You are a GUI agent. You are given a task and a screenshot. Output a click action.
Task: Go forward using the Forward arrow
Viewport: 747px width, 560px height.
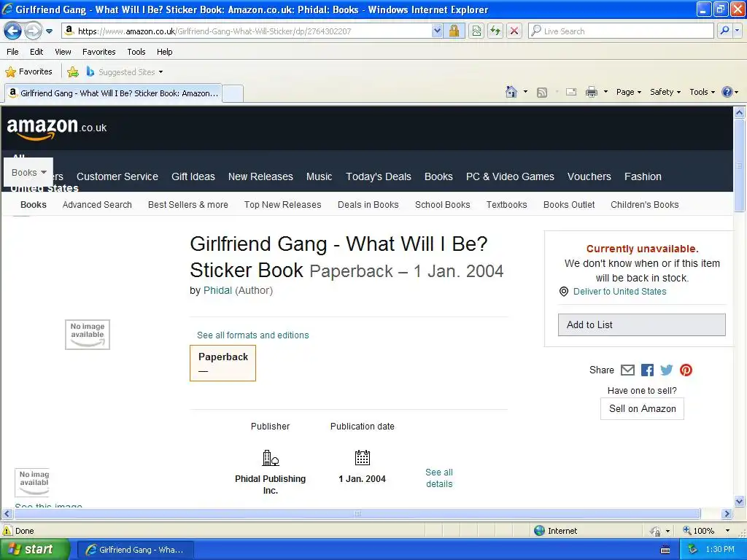(33, 31)
